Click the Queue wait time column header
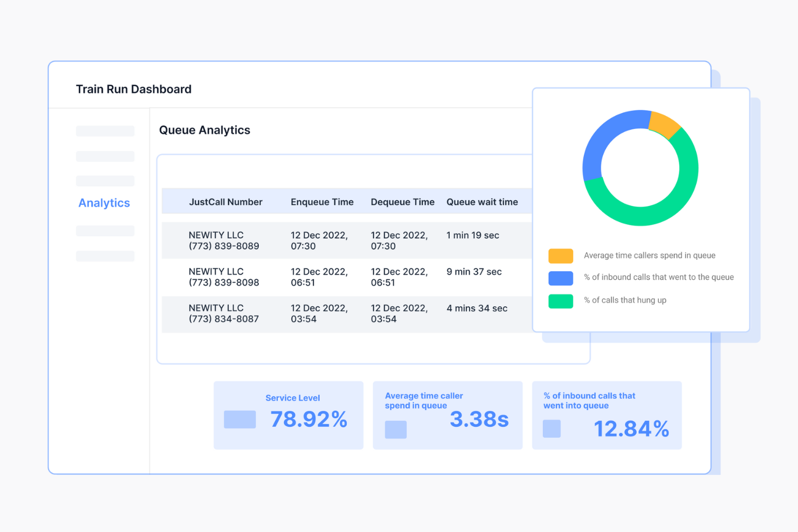The width and height of the screenshot is (798, 532). tap(482, 202)
